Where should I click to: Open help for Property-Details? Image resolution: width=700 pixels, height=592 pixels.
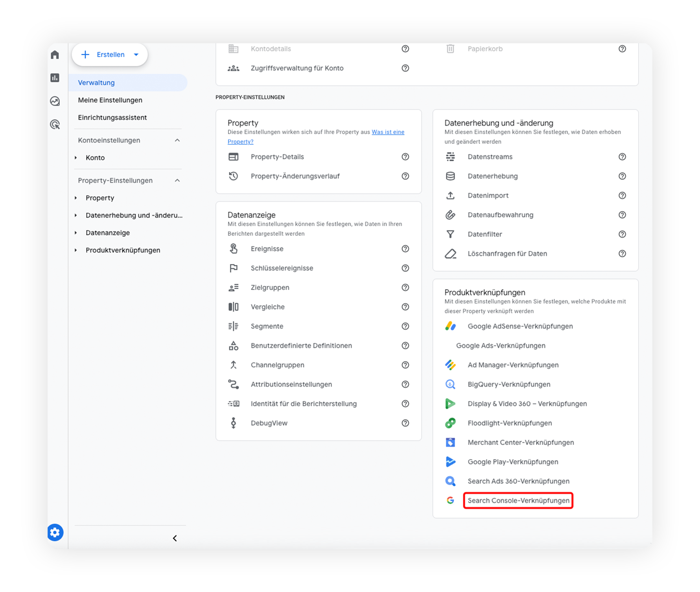coord(405,157)
